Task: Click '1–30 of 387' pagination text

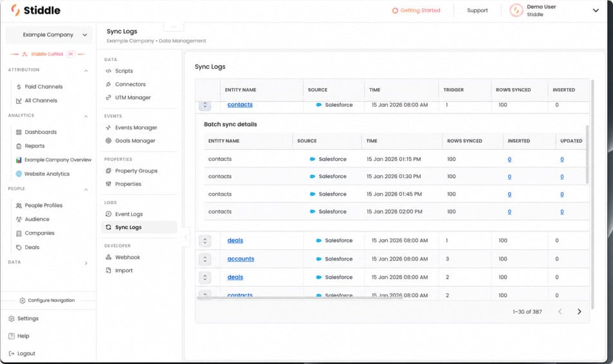Action: click(527, 312)
